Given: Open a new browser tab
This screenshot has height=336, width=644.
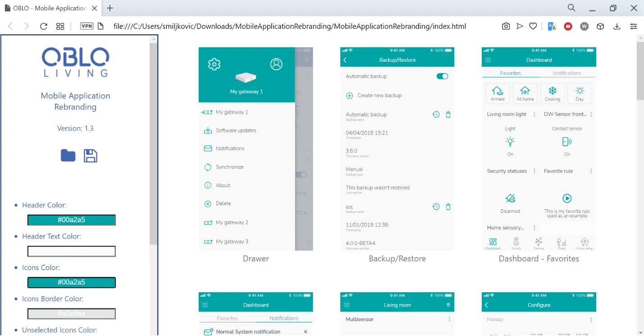Looking at the screenshot, I should pyautogui.click(x=110, y=8).
